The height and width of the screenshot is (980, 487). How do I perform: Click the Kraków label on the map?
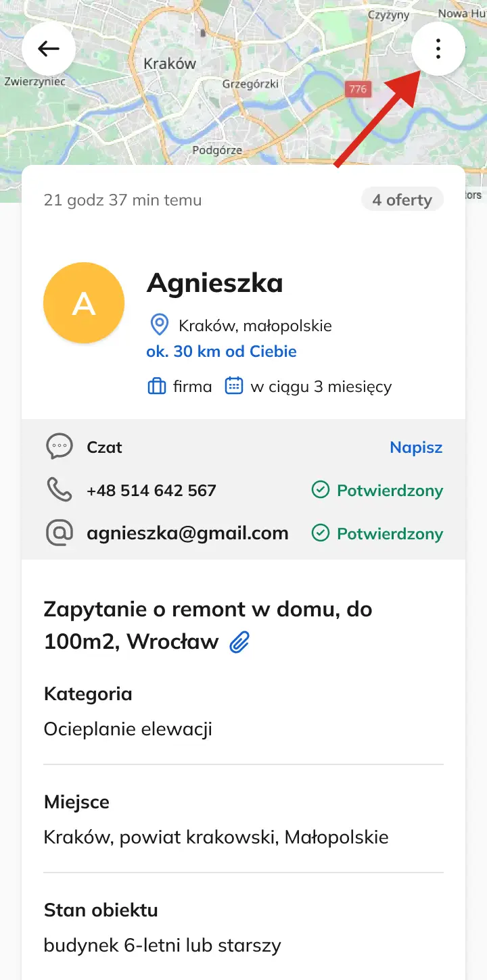click(x=170, y=64)
